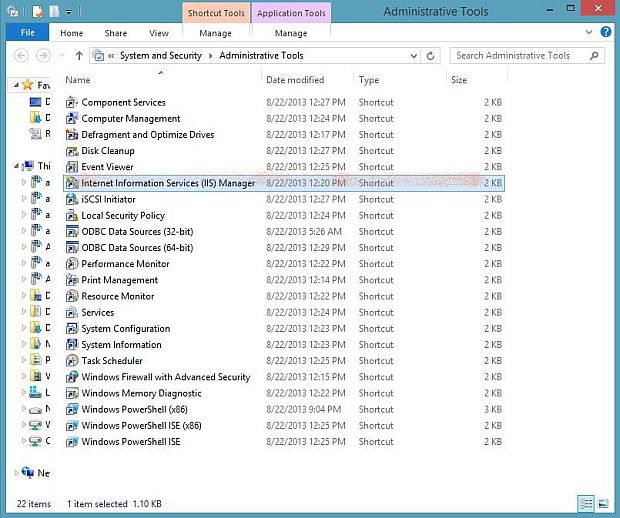
Task: Select the Local Security Policy icon
Action: pos(72,216)
